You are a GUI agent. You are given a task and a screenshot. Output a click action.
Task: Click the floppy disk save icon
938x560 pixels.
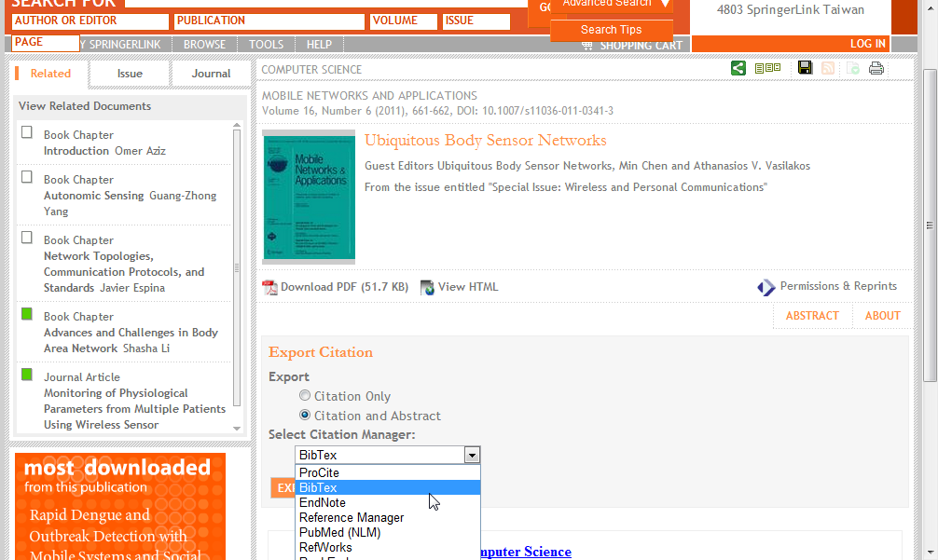click(x=806, y=67)
